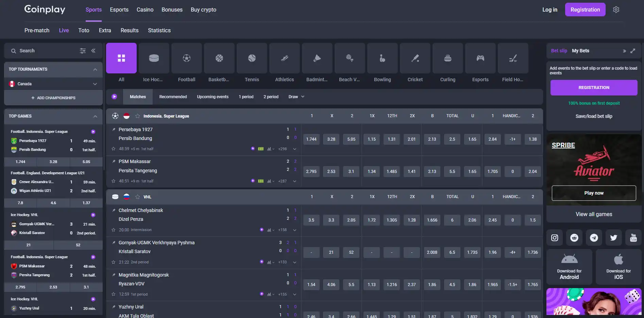The image size is (644, 318).
Task: Click View all games link
Action: [x=594, y=214]
